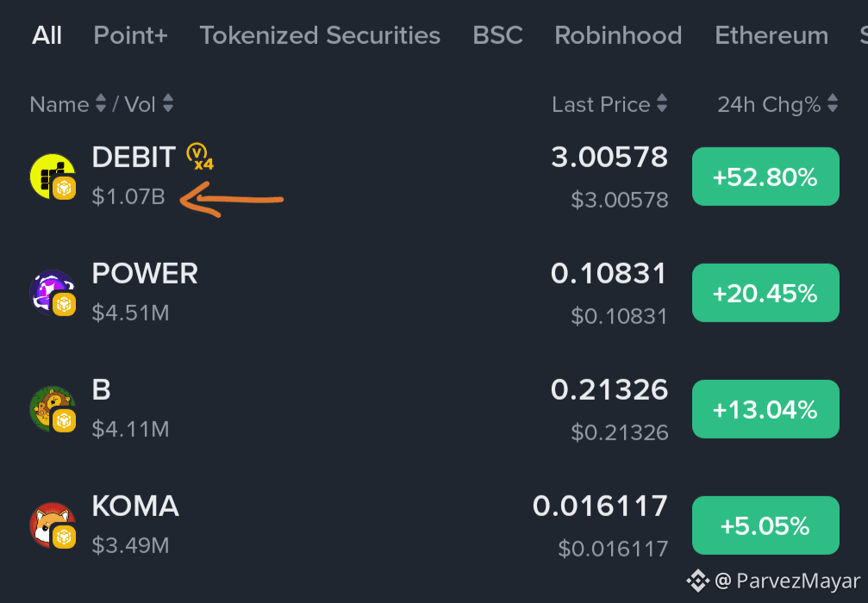Select the B token logo icon
Screen dimensions: 868x603
coord(53,409)
